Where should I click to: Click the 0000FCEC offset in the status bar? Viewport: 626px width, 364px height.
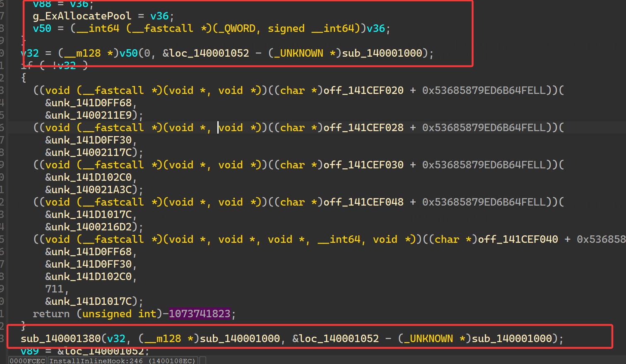point(27,361)
